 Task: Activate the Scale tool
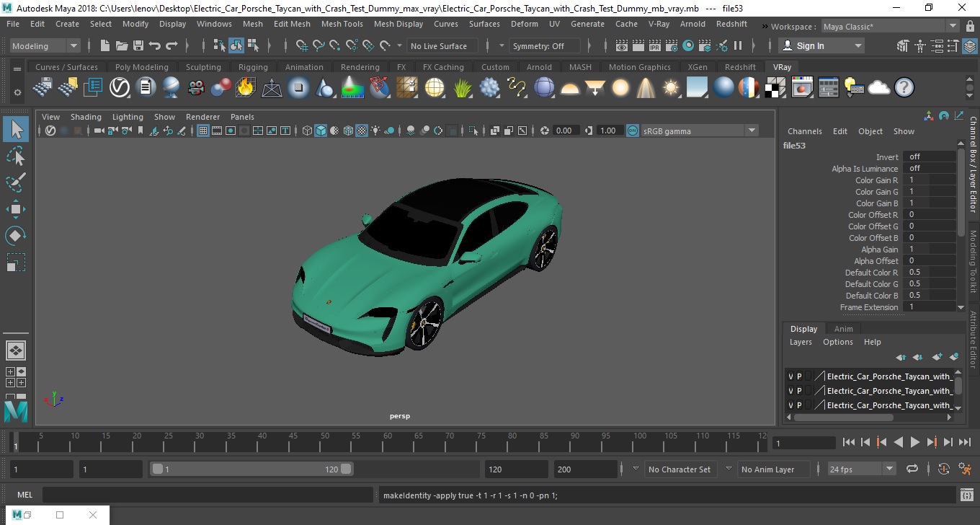pos(16,262)
